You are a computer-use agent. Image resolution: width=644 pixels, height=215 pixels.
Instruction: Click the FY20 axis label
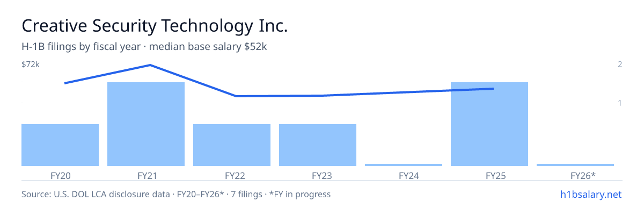(60, 176)
